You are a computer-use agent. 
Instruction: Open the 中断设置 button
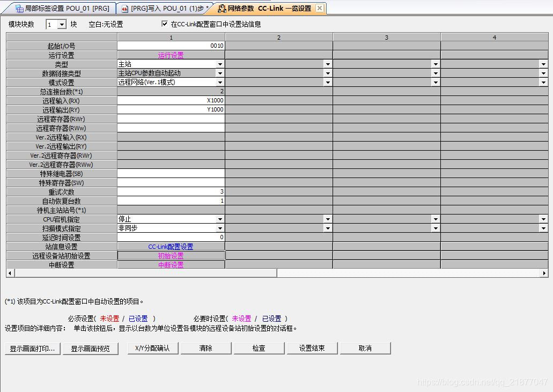coord(171,265)
